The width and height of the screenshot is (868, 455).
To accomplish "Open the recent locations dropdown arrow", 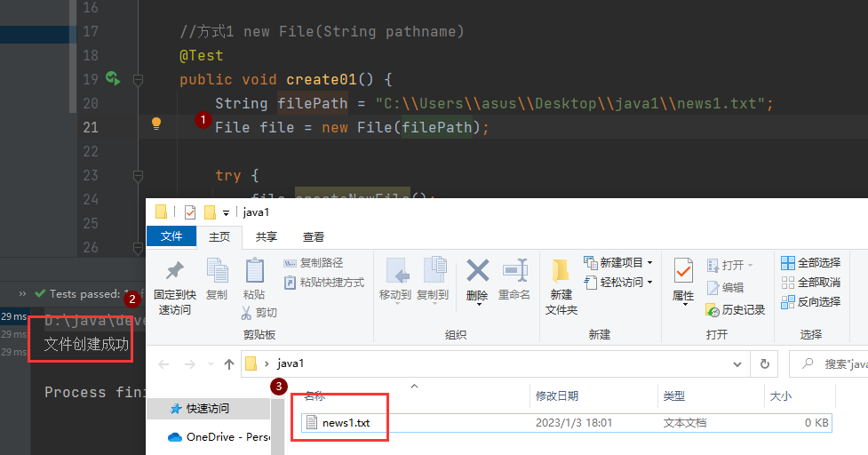I will [x=211, y=363].
